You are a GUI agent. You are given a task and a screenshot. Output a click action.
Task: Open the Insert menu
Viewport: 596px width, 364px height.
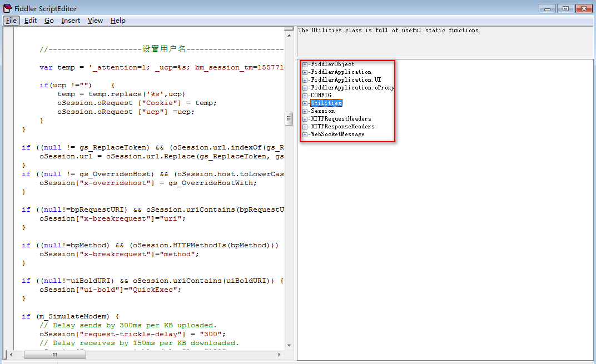click(71, 21)
